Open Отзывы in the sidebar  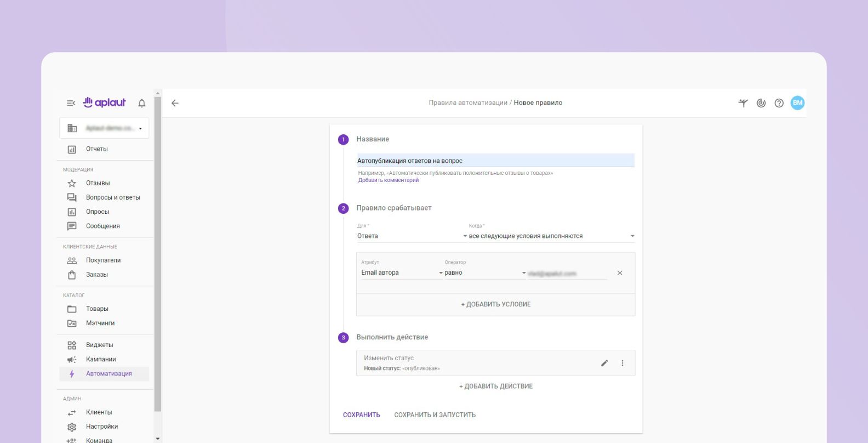98,183
